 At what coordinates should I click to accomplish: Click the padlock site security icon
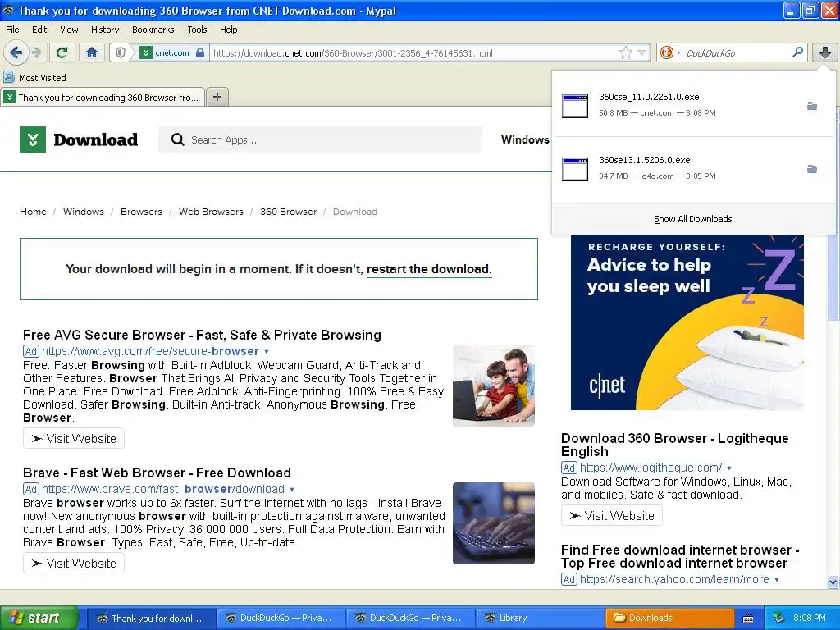point(200,52)
